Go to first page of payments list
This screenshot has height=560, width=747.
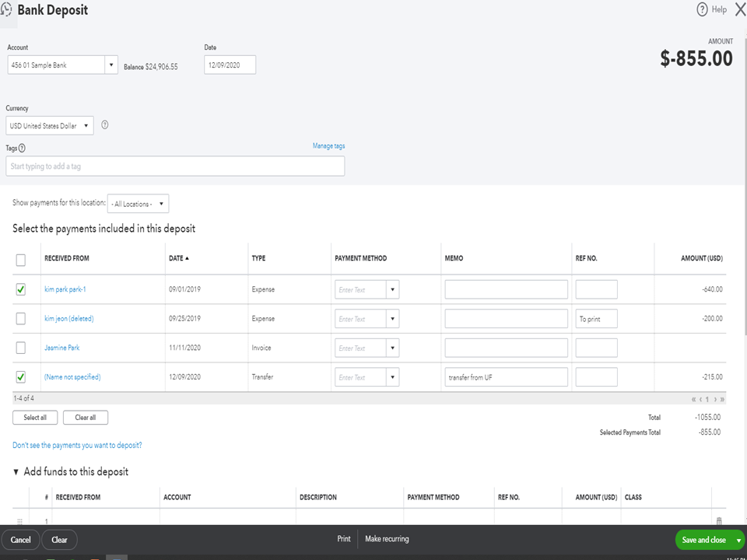[693, 399]
